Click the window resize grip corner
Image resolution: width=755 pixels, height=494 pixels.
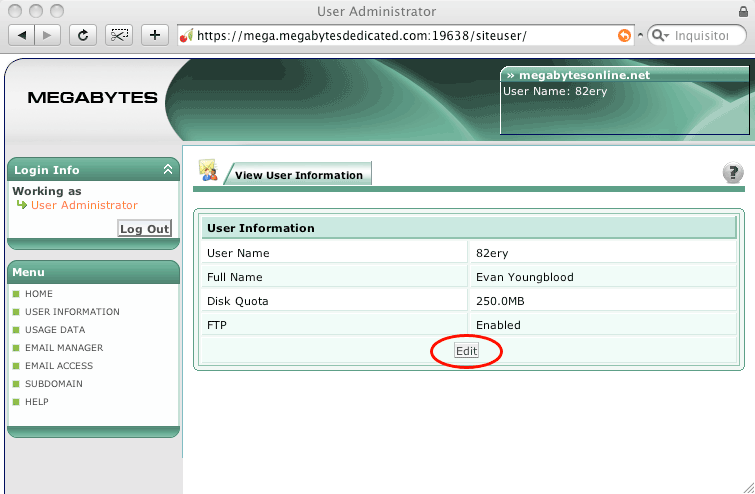pyautogui.click(x=748, y=488)
